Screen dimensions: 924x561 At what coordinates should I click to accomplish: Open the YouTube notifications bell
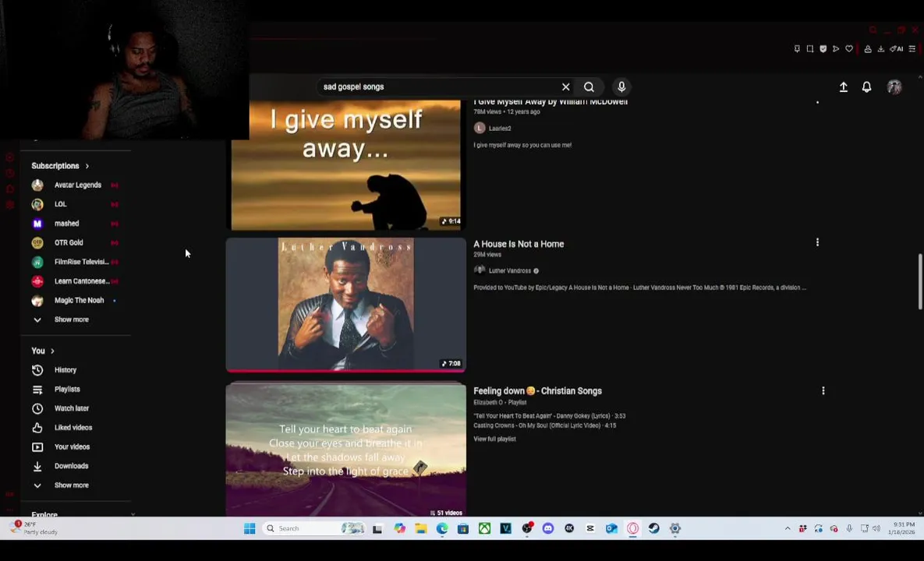(x=866, y=87)
